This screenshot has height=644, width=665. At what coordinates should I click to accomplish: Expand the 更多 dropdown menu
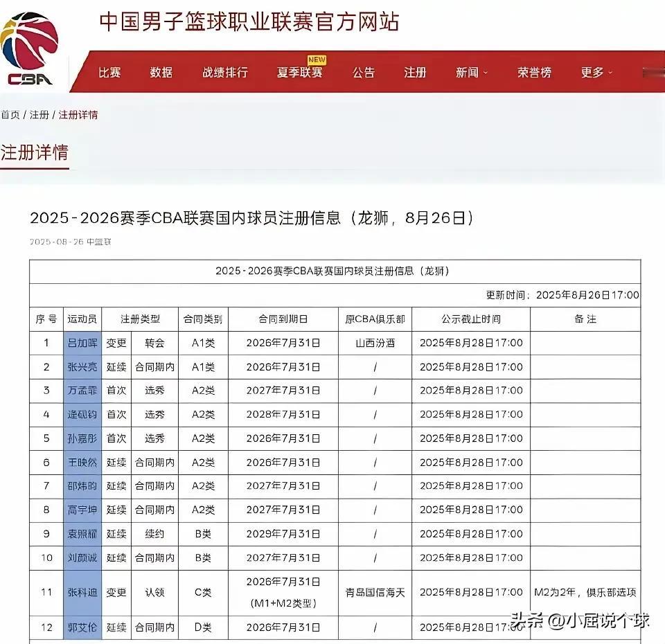[x=596, y=73]
